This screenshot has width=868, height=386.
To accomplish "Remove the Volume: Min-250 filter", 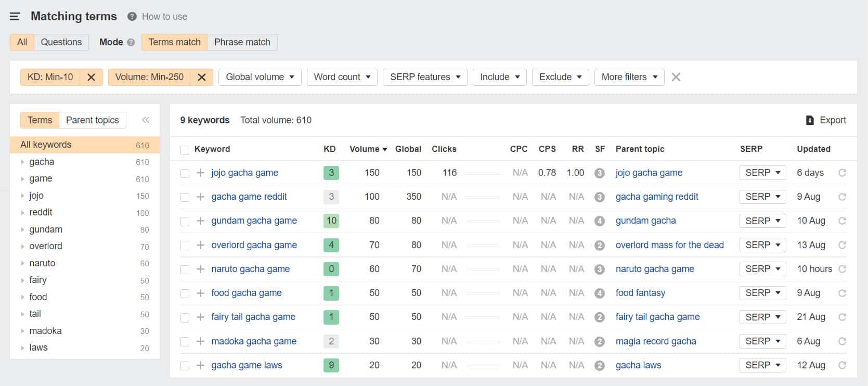I will (202, 77).
